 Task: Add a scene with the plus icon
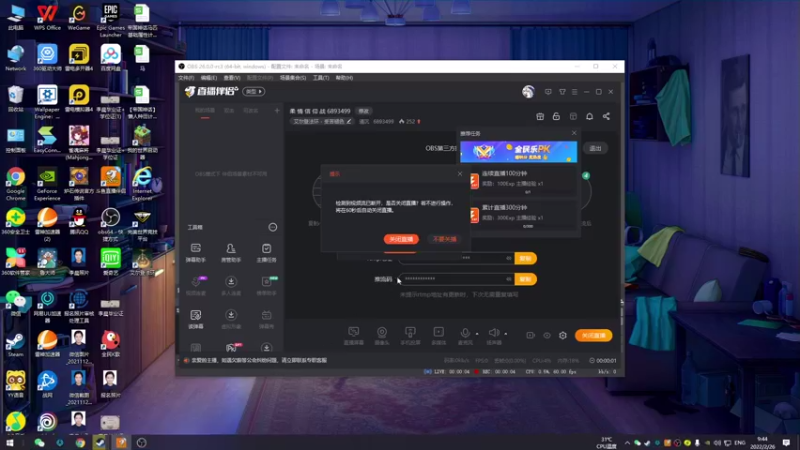click(277, 110)
